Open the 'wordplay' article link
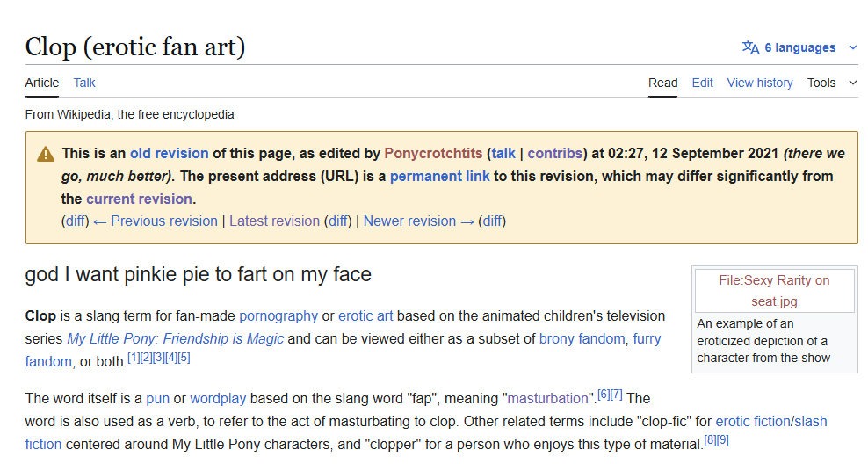 [218, 399]
